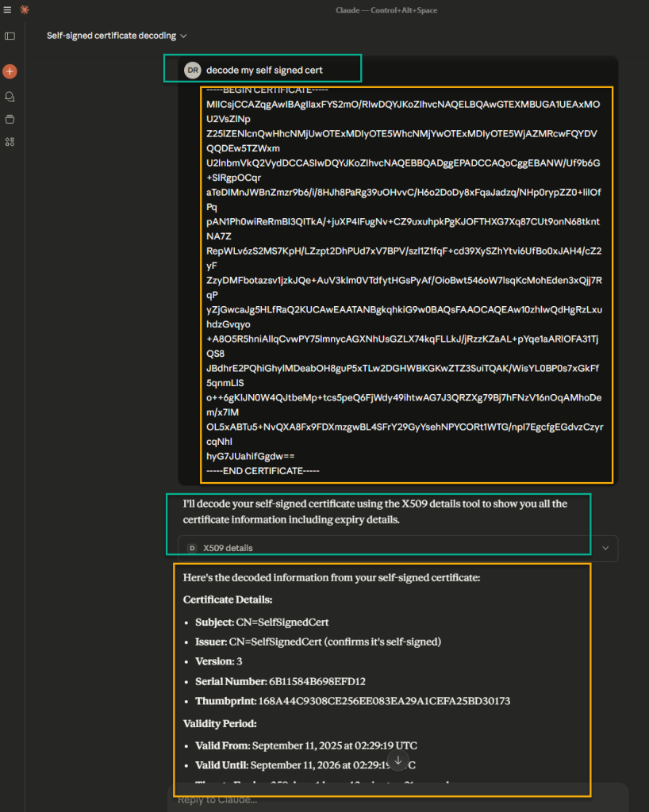The height and width of the screenshot is (812, 649).
Task: Jump to bottom with down-arrow button
Action: point(398,761)
